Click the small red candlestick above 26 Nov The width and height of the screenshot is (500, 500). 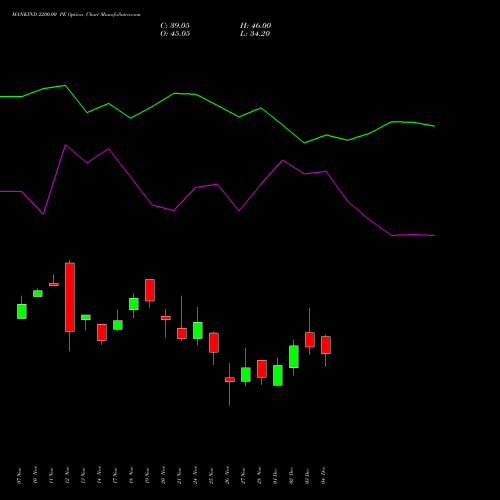(230, 380)
